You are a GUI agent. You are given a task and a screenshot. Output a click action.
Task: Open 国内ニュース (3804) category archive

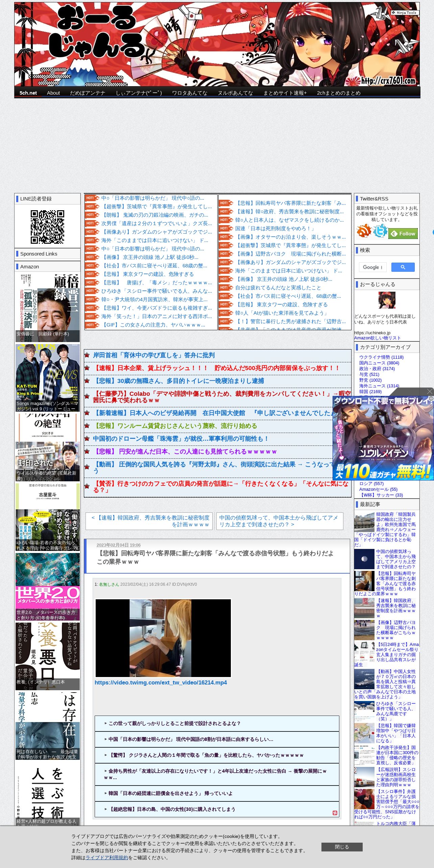pyautogui.click(x=379, y=363)
